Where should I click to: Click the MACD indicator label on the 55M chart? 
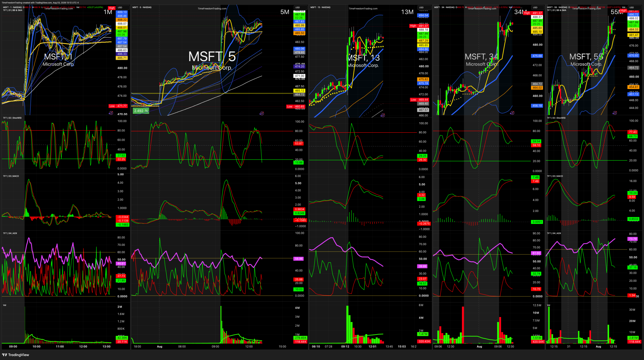click(555, 176)
